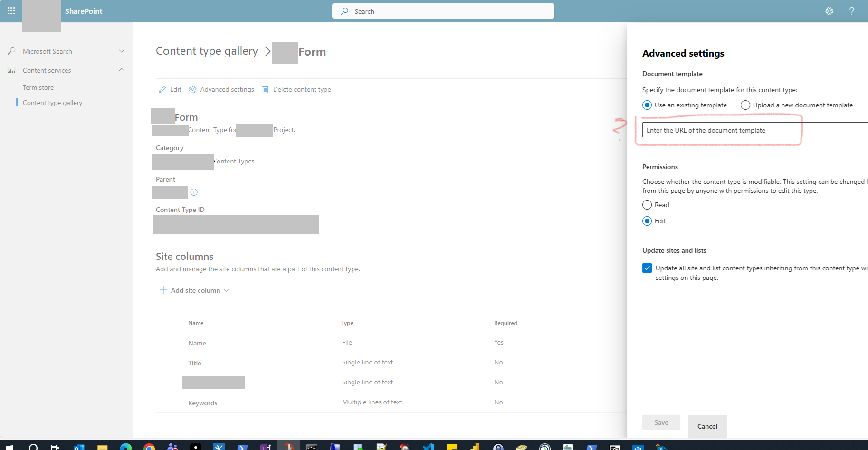Image resolution: width=868 pixels, height=450 pixels.
Task: Select the Read permission radio button
Action: (x=647, y=205)
